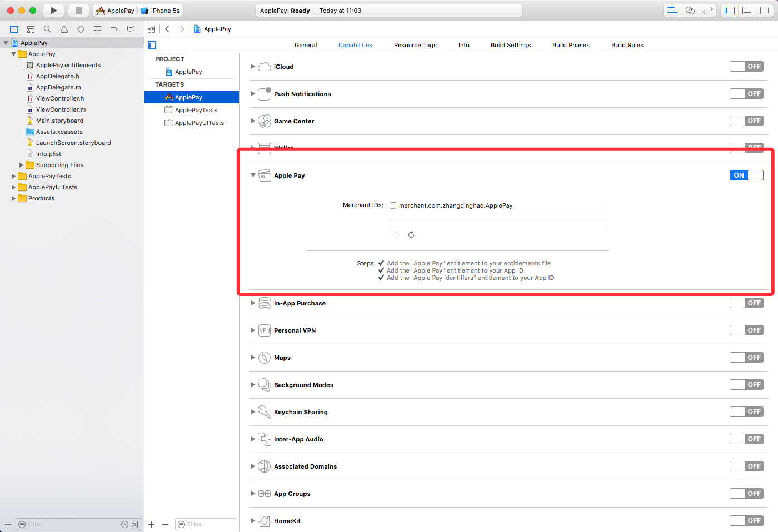Viewport: 778px width, 532px height.
Task: Turn on the iCloud capability
Action: (x=746, y=67)
